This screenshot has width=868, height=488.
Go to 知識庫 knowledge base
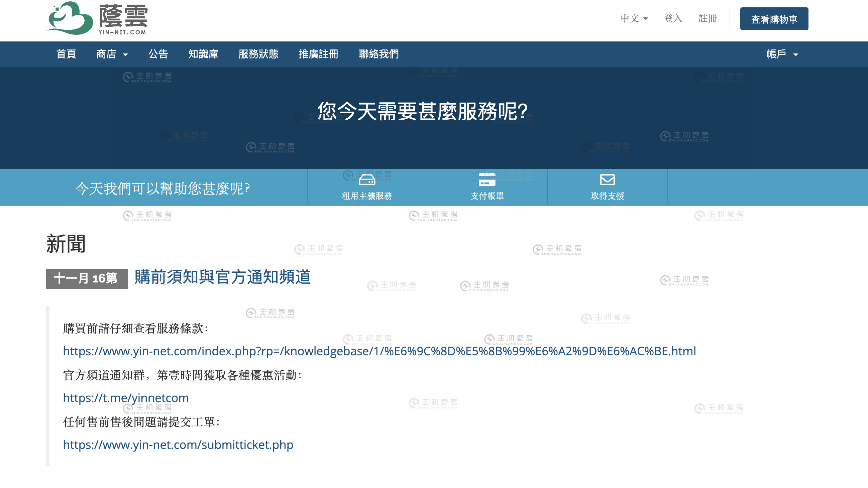pyautogui.click(x=204, y=54)
